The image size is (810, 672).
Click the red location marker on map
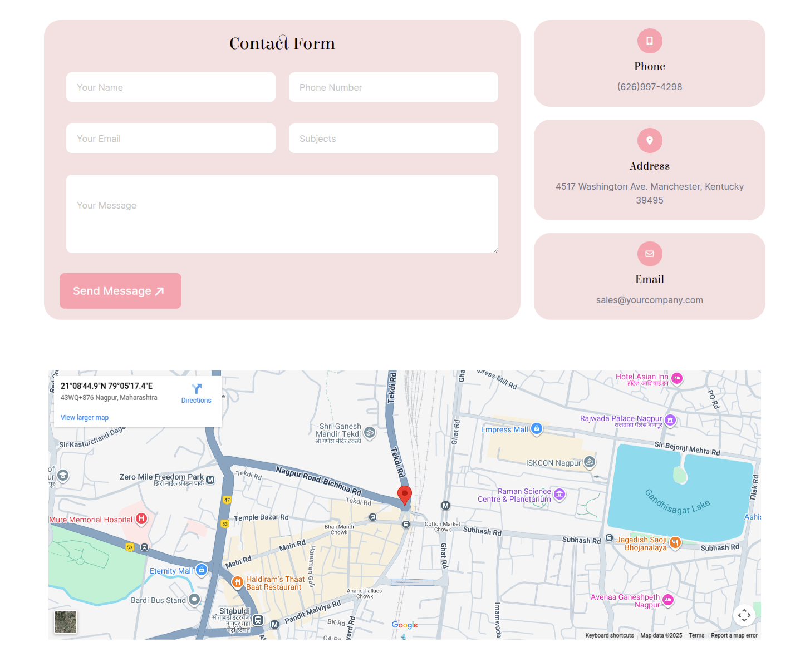[405, 494]
